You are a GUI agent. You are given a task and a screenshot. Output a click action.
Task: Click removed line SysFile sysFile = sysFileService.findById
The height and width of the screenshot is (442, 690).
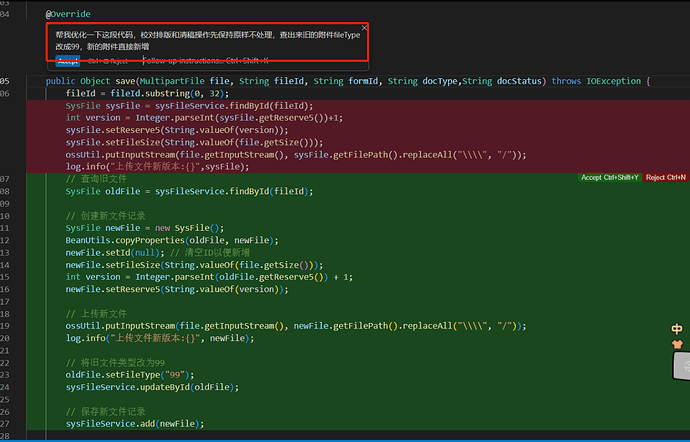189,106
